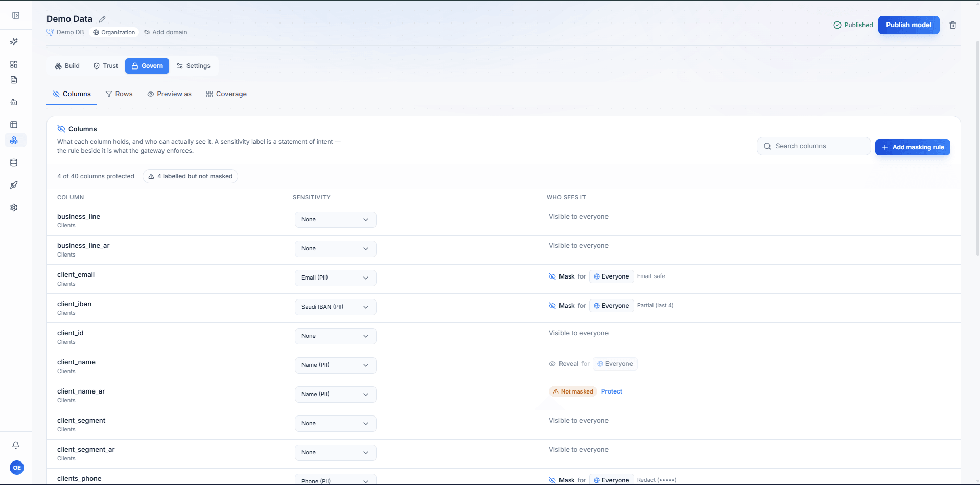Click Protect link for client_name_ar
Screen dimensions: 980x485
[612, 391]
